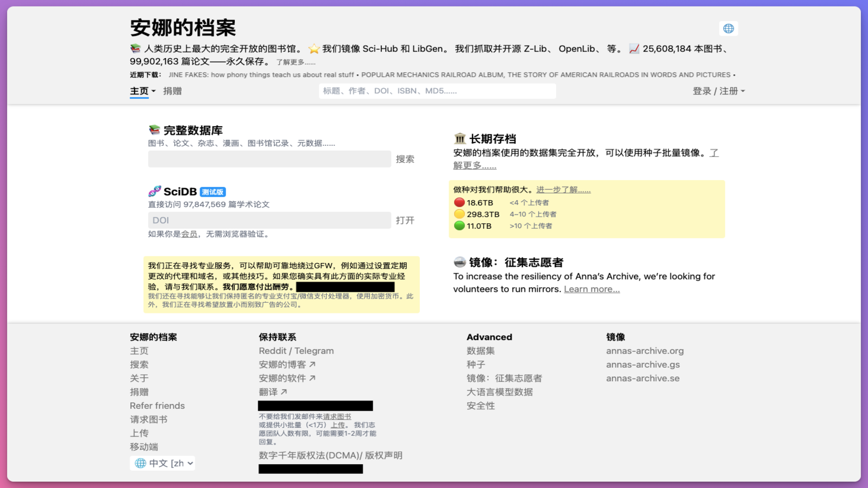This screenshot has width=868, height=488.
Task: Click the building icon beside 长期存档
Action: coord(459,138)
